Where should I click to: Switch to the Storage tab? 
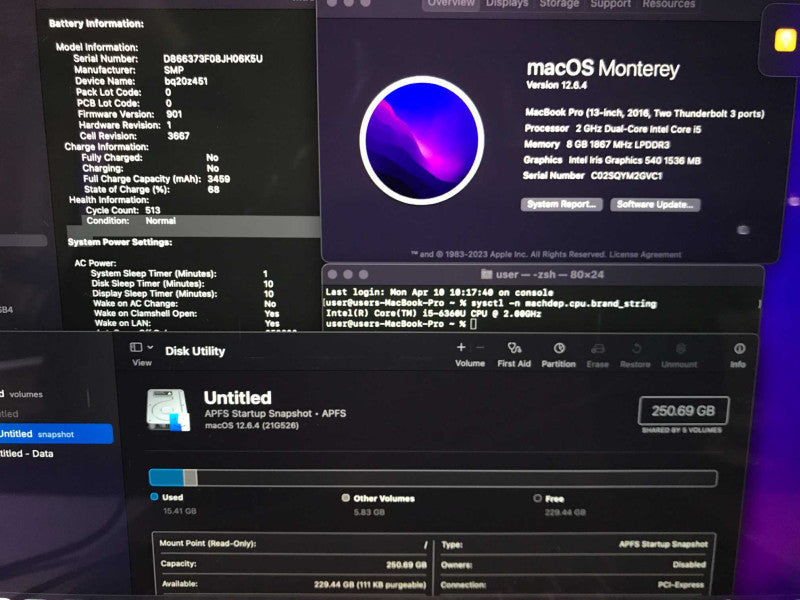pyautogui.click(x=559, y=4)
